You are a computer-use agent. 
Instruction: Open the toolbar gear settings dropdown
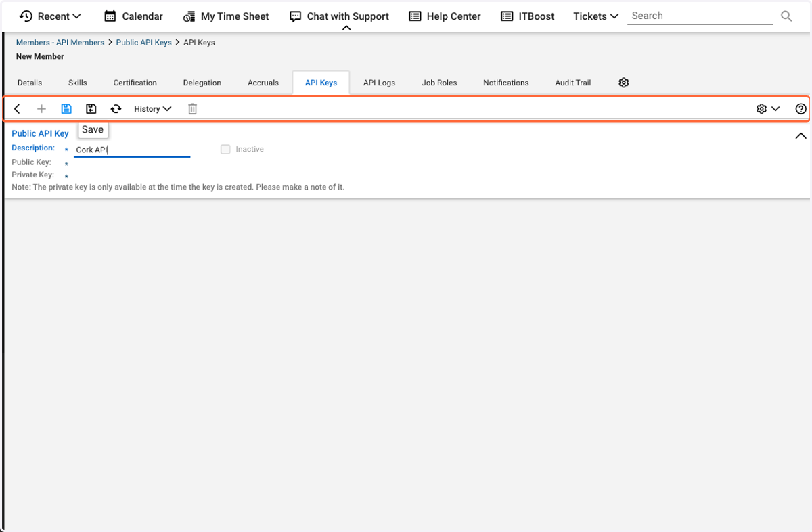[x=768, y=109]
